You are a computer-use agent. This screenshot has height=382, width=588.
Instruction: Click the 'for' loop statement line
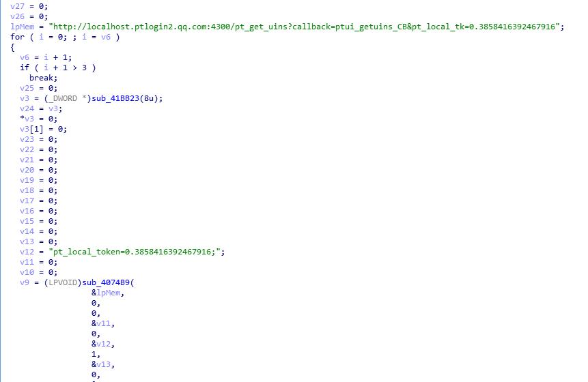(65, 37)
